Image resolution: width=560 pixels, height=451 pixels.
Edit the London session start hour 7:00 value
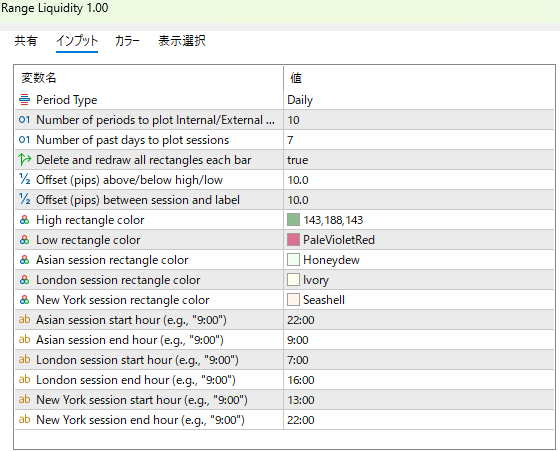tap(419, 360)
